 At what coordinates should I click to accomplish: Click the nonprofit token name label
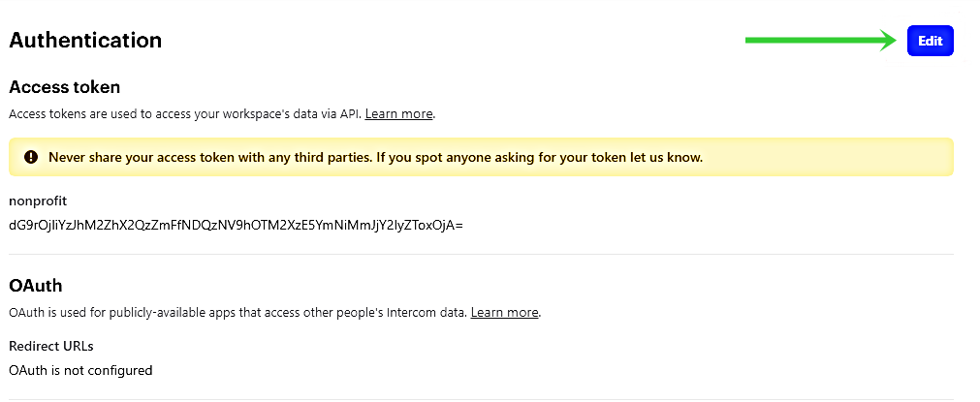[x=38, y=201]
